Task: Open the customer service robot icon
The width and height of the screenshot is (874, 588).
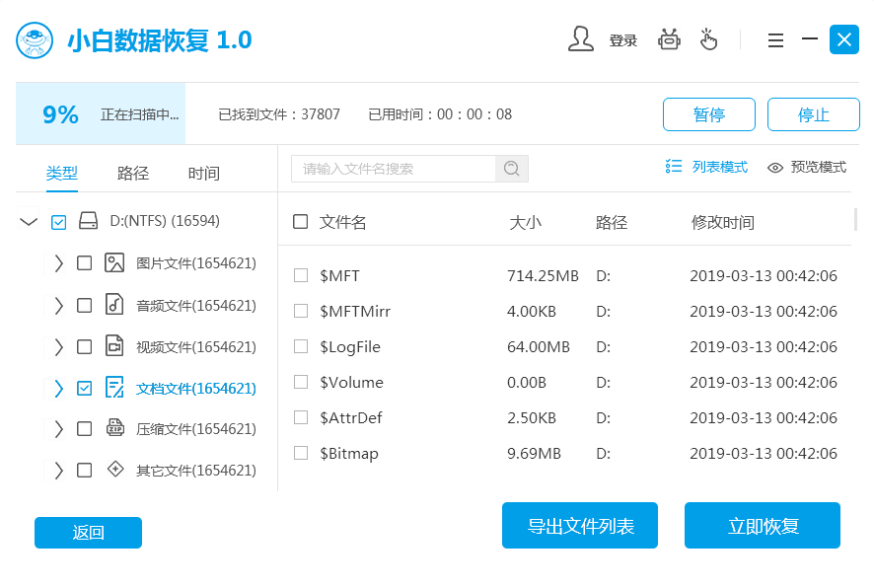Action: point(670,39)
